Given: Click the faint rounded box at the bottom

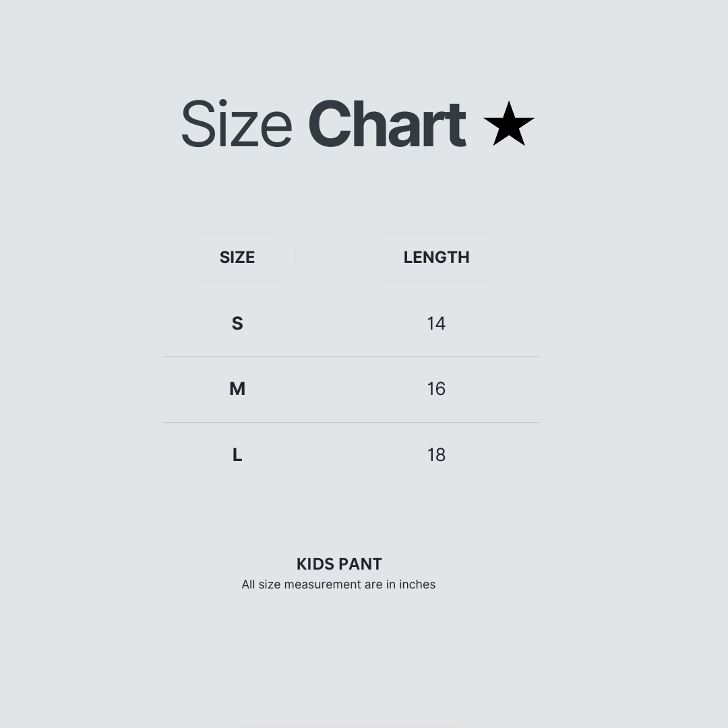Looking at the screenshot, I should pos(346,709).
